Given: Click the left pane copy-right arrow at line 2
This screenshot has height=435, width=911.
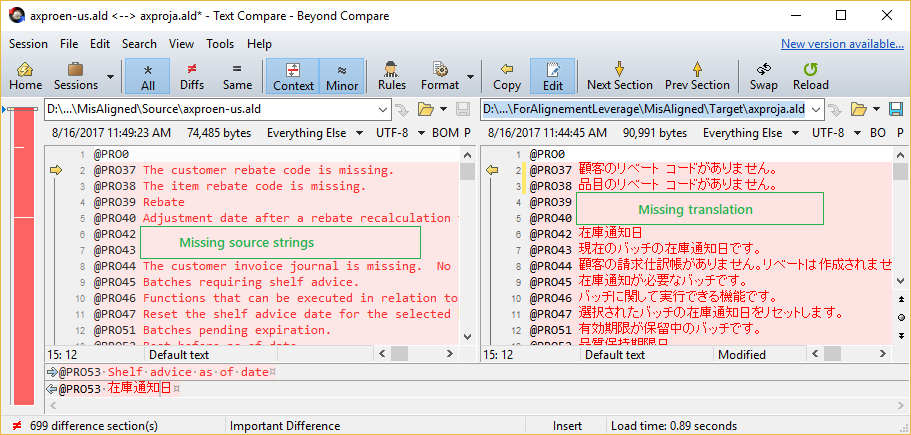Looking at the screenshot, I should pyautogui.click(x=56, y=170).
